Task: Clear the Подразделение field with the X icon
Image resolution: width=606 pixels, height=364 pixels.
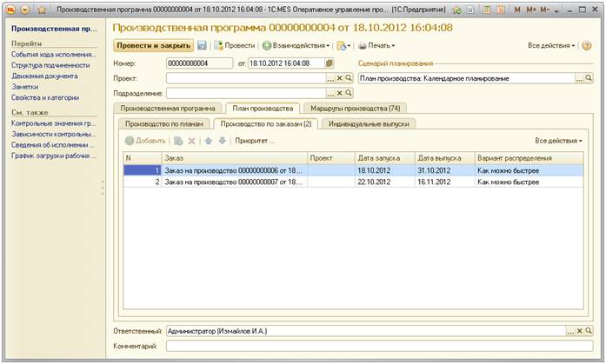Action: [340, 93]
